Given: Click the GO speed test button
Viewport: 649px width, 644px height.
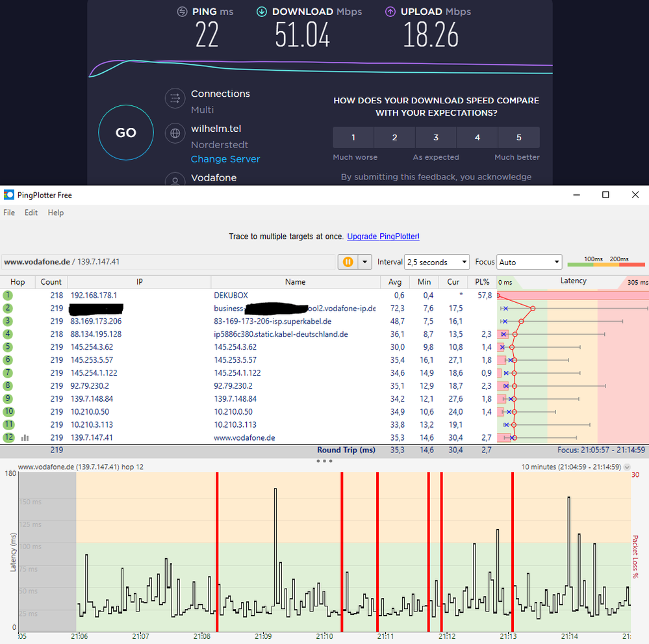Looking at the screenshot, I should pyautogui.click(x=126, y=133).
